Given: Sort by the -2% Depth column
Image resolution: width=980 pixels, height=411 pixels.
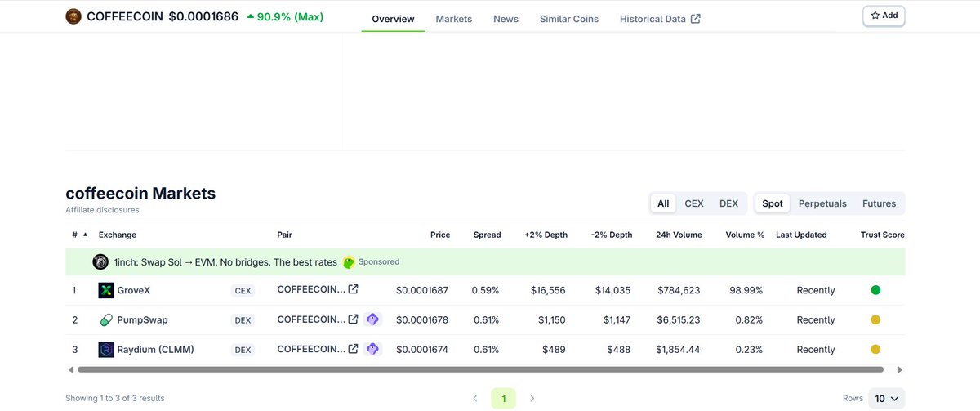Looking at the screenshot, I should point(612,235).
